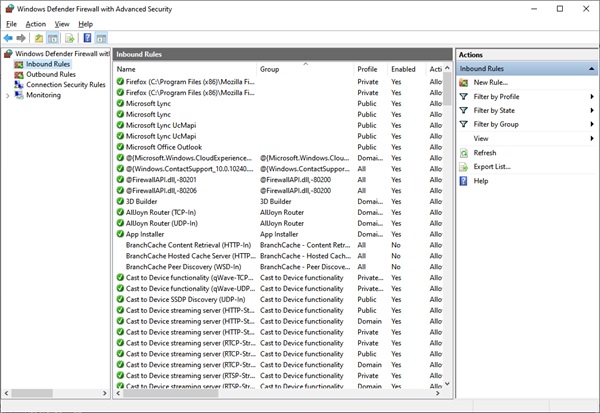This screenshot has height=413, width=600.
Task: Click the blue Help toolbar icon
Action: (x=87, y=38)
